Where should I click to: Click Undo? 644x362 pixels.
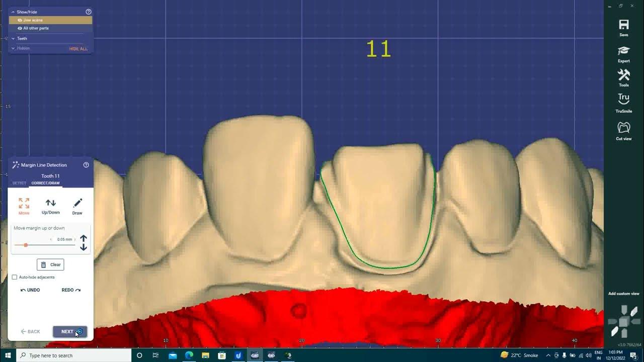coord(30,290)
